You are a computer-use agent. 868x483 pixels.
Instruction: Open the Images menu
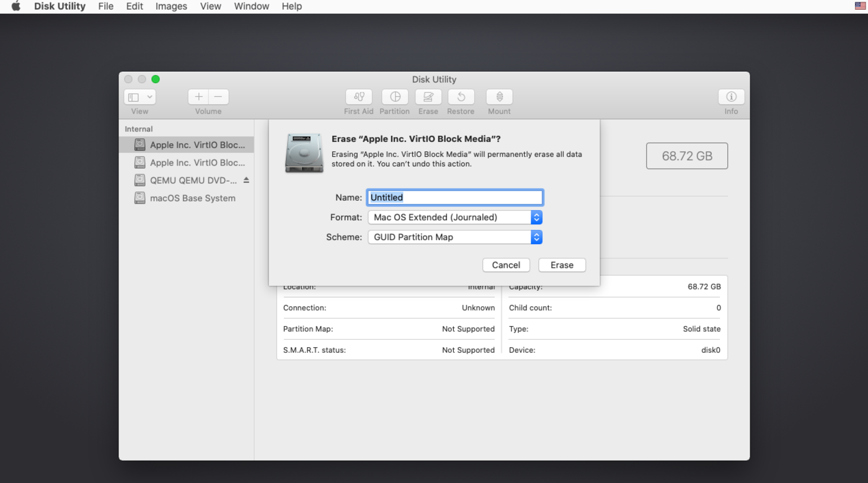pyautogui.click(x=171, y=6)
